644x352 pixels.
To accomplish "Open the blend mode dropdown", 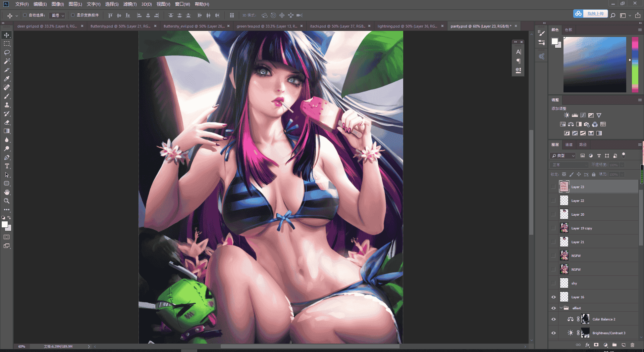I will coord(569,165).
